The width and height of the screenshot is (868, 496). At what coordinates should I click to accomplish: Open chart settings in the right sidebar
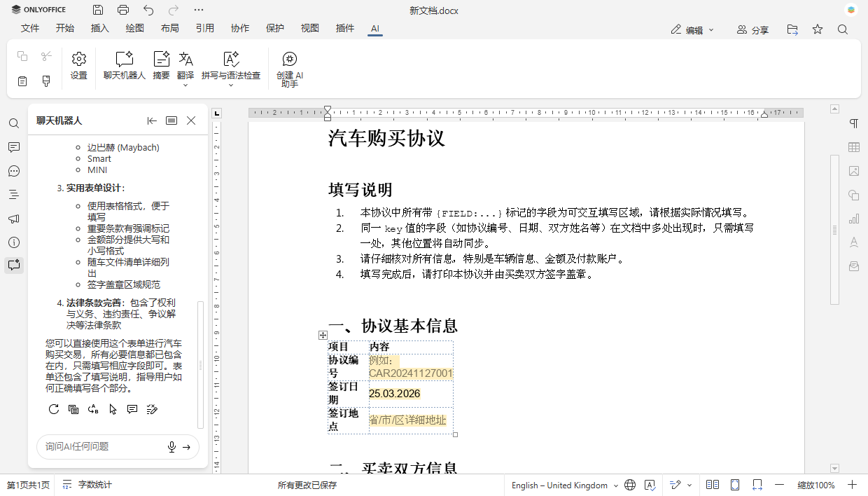coord(854,219)
